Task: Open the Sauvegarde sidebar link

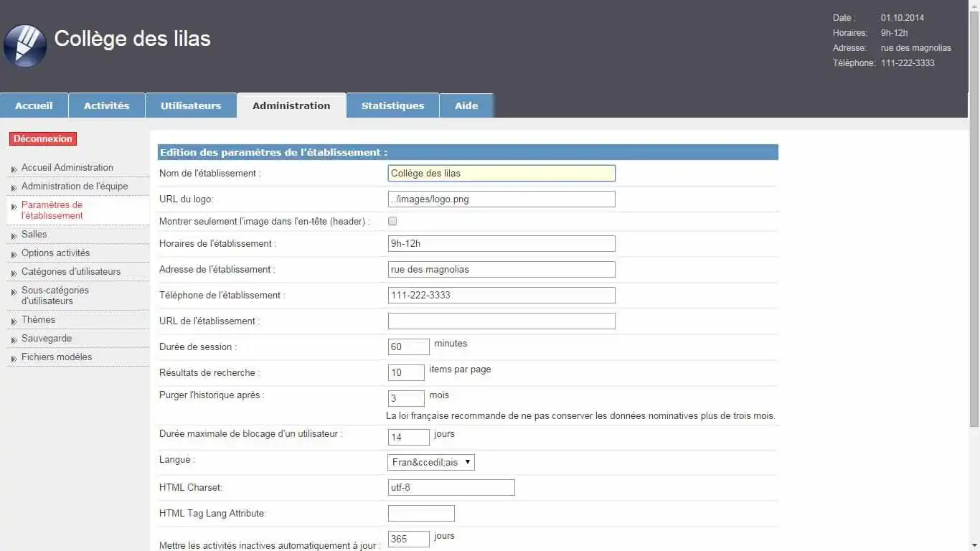Action: point(47,338)
